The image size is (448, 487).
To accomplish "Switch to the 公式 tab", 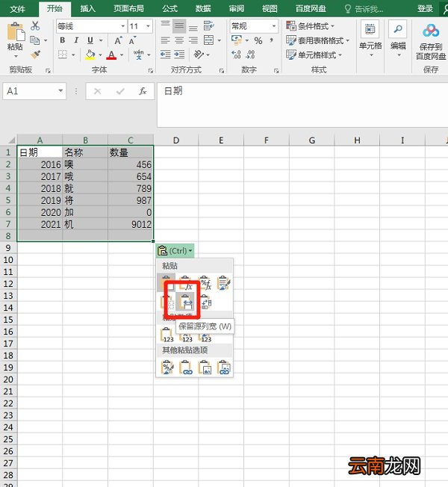I will (169, 9).
